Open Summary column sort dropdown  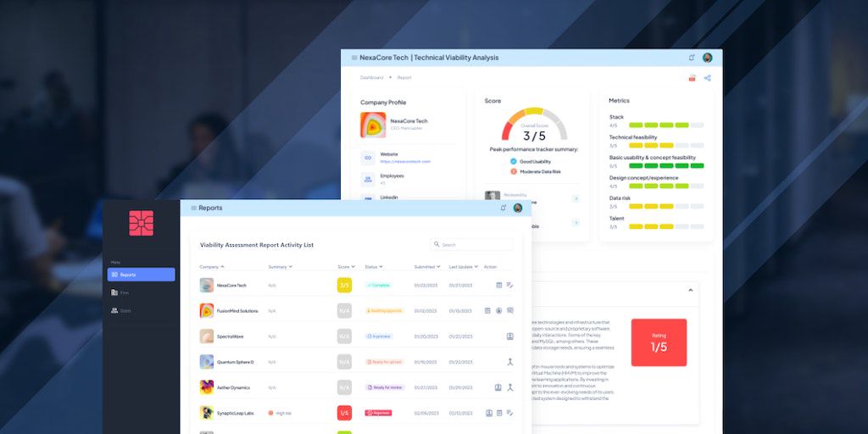[x=290, y=267]
